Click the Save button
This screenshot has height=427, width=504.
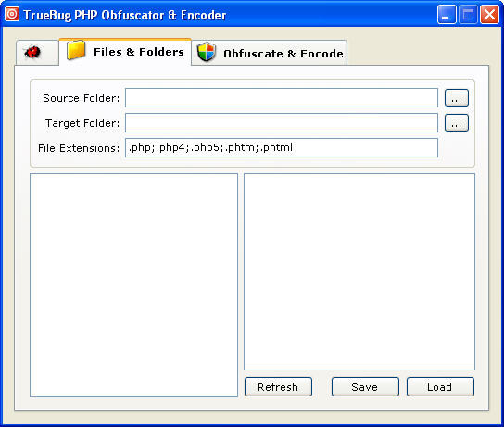[365, 387]
